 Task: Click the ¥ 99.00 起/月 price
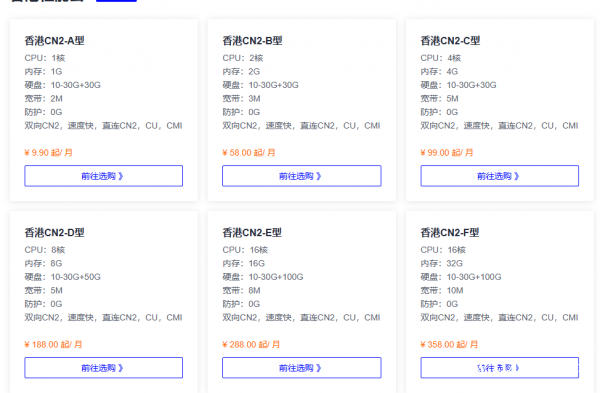coord(447,153)
